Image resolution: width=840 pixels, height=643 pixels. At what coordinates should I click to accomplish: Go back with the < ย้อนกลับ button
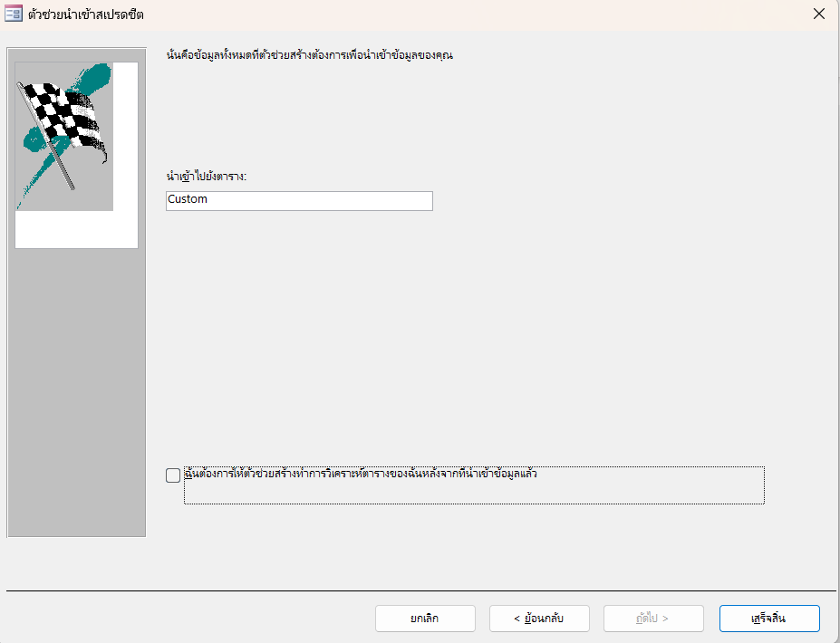point(539,619)
